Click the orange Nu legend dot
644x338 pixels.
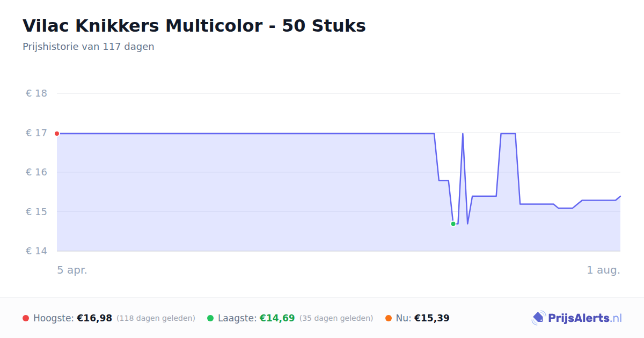[x=389, y=318]
